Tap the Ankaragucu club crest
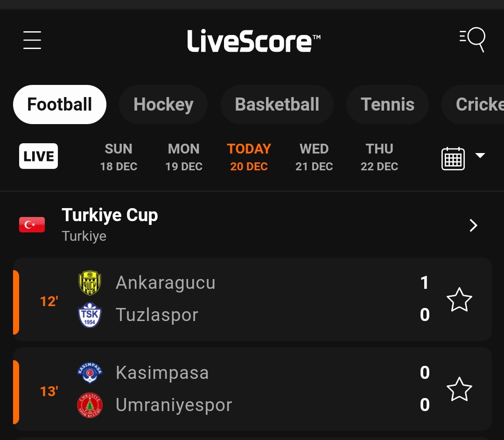 tap(90, 283)
